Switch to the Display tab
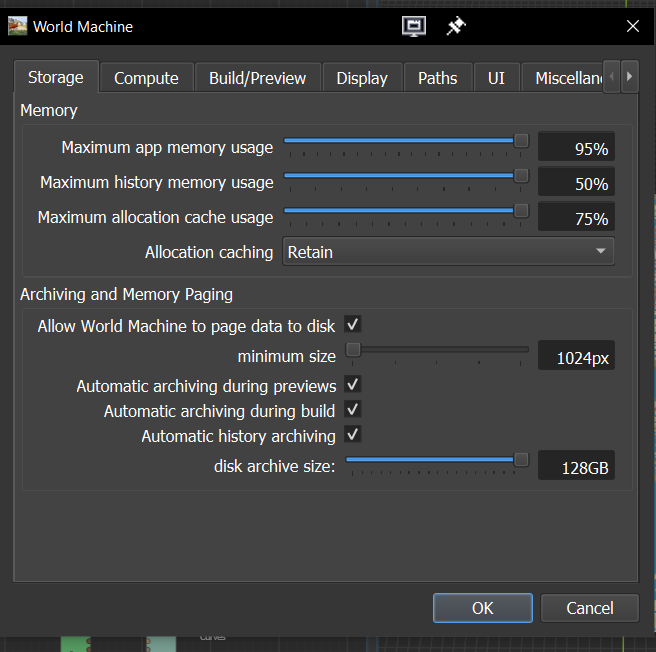Viewport: 656px width, 652px height. (x=362, y=78)
